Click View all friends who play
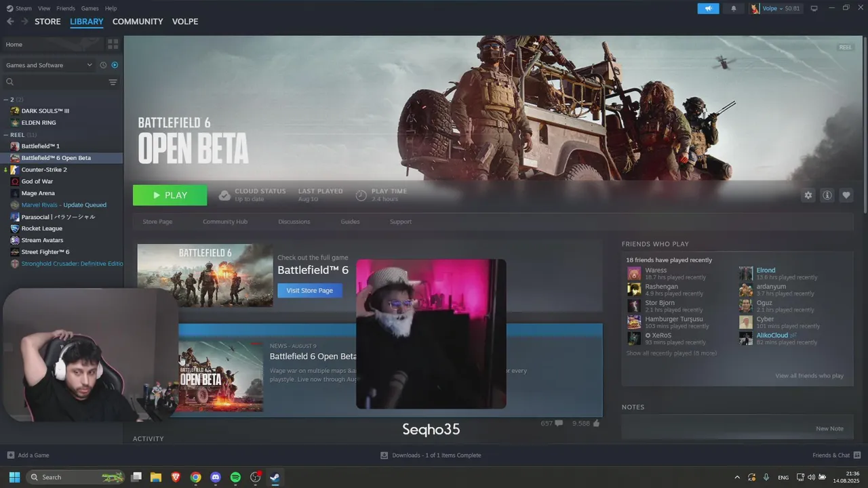The image size is (868, 488). point(810,375)
